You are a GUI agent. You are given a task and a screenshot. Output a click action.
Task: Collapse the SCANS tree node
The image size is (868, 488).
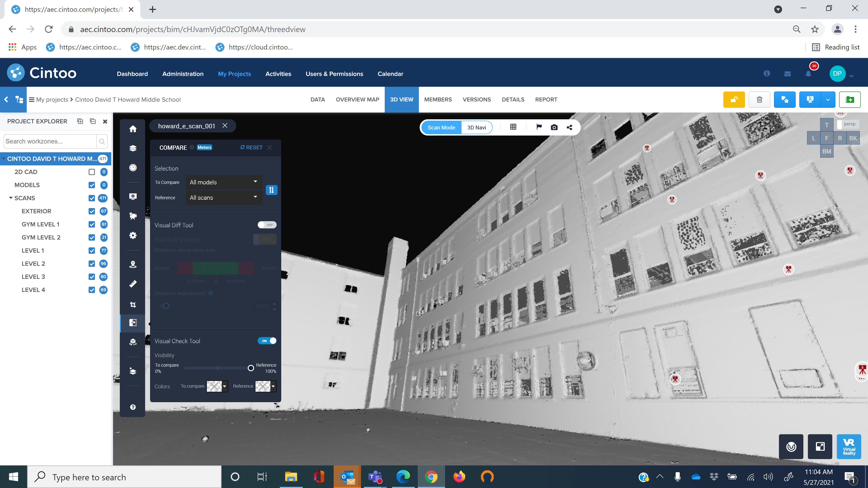11,198
